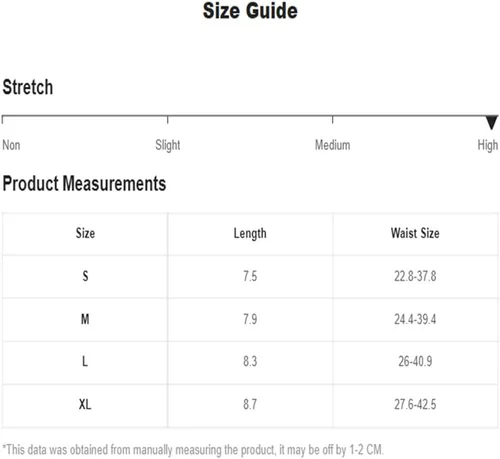Image resolution: width=500 pixels, height=459 pixels.
Task: Select the XL size row cell
Action: click(x=85, y=405)
